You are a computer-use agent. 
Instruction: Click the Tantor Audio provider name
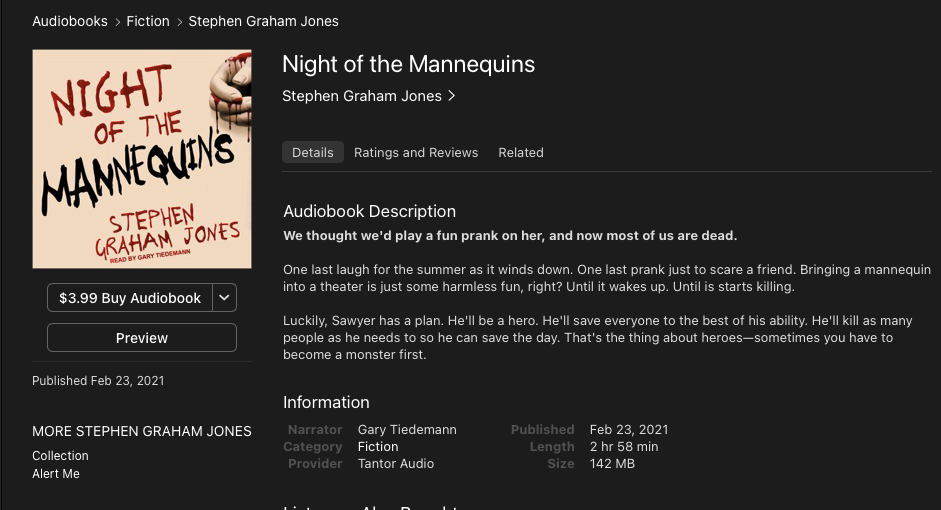pos(395,463)
